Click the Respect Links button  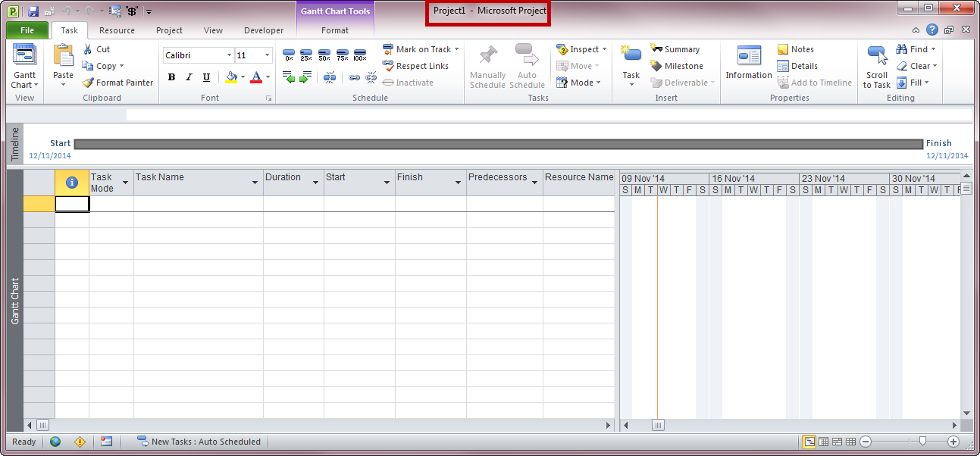[x=415, y=66]
